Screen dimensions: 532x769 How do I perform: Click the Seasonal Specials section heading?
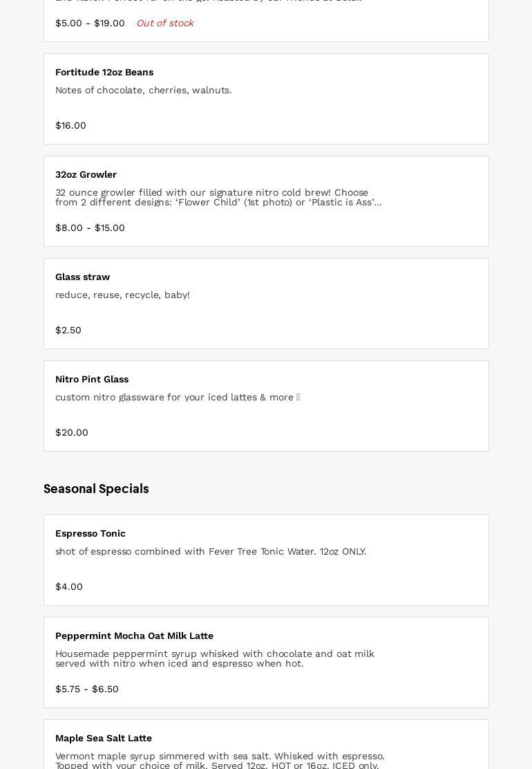click(96, 489)
